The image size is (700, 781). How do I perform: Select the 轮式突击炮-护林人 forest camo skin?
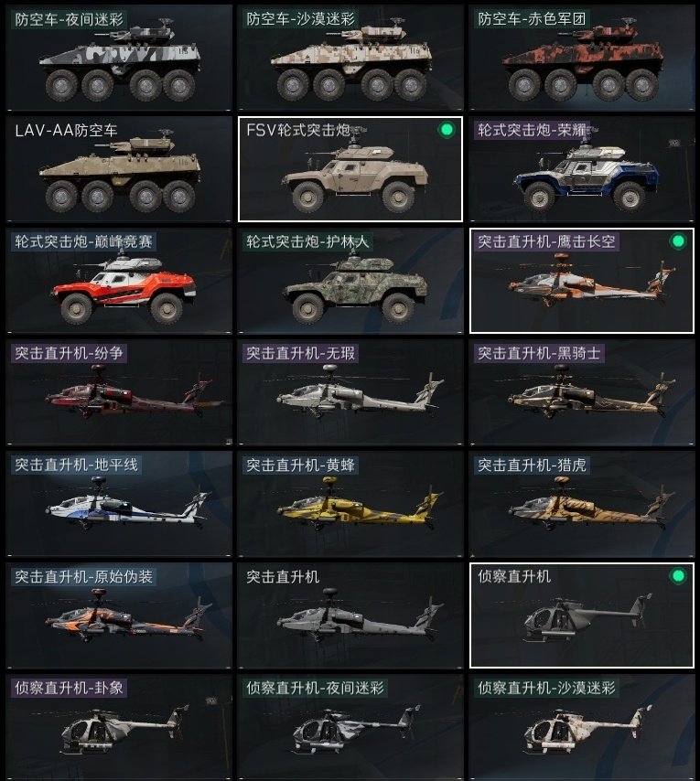[x=350, y=281]
